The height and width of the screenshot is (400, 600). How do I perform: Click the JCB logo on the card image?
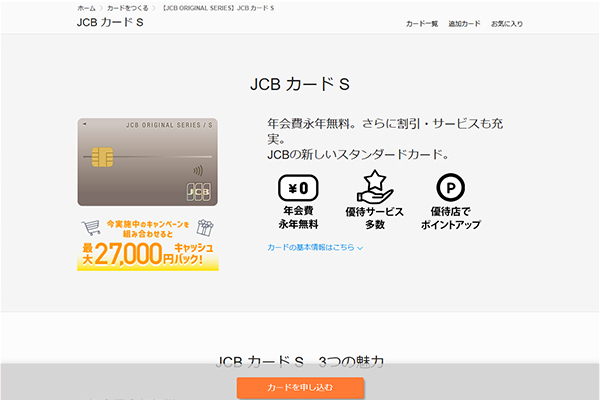(x=199, y=191)
